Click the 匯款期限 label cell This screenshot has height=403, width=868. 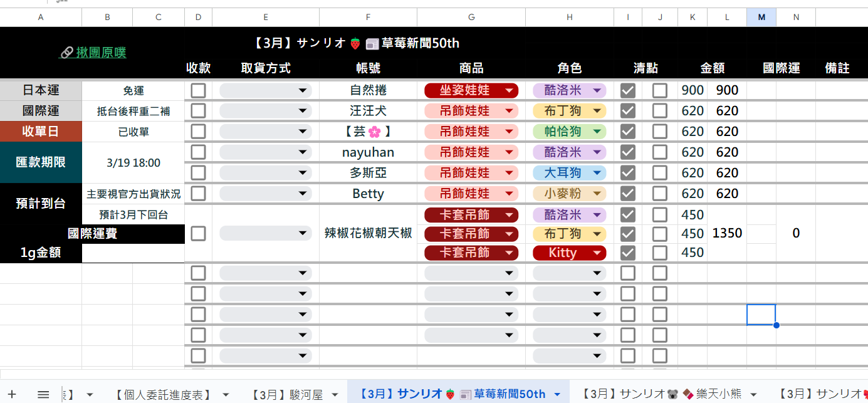pyautogui.click(x=41, y=162)
